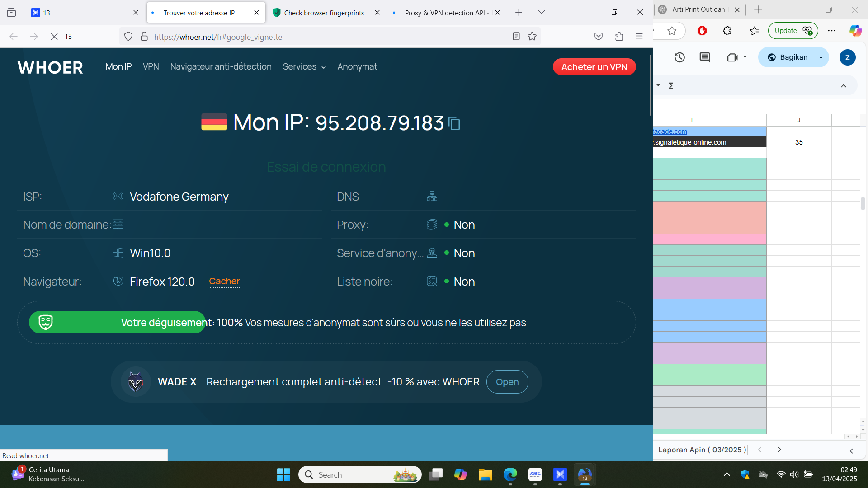Viewport: 868px width, 488px height.
Task: Open the Mon IP menu item
Action: (x=118, y=67)
